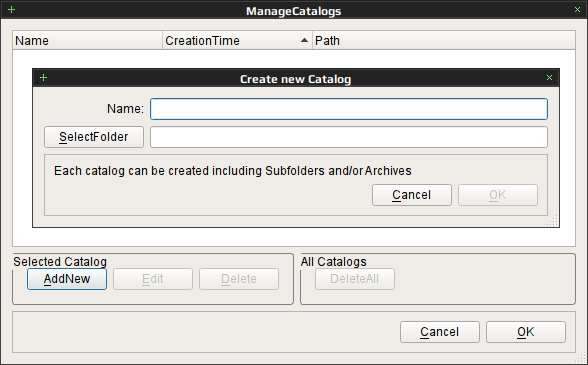Screen dimensions: 588x365
Task: Click the SelectFolder button
Action: coord(94,137)
